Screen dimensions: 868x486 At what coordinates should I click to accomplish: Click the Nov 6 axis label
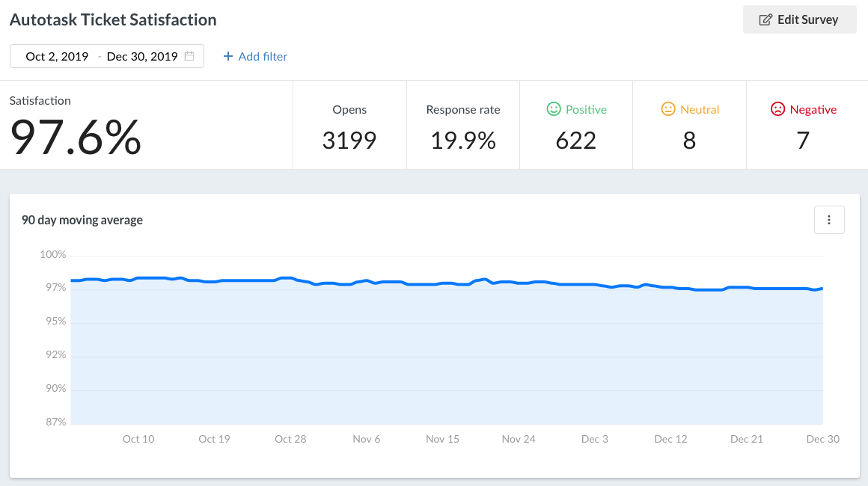tap(367, 439)
